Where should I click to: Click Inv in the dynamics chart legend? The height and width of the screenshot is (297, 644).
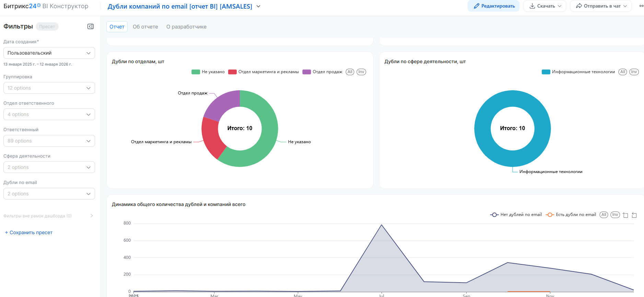pyautogui.click(x=615, y=215)
